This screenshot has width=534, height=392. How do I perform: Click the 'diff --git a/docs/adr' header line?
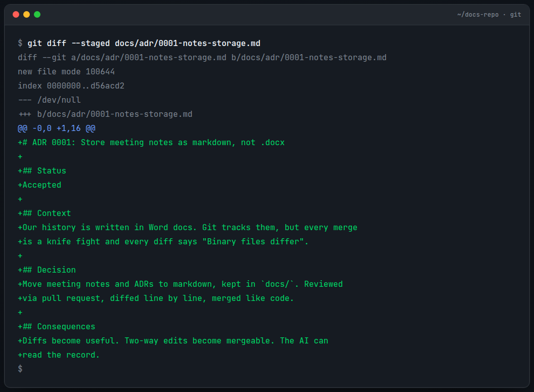[x=202, y=58]
